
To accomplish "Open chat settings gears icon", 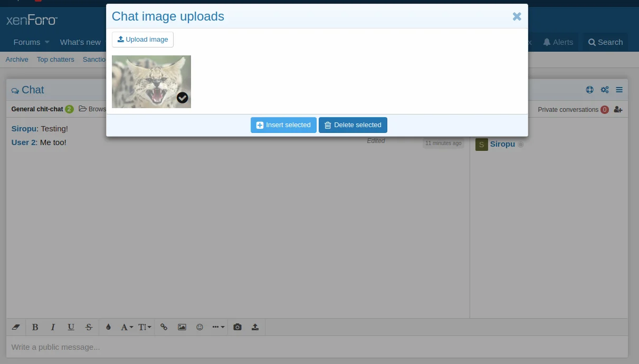I will (605, 90).
